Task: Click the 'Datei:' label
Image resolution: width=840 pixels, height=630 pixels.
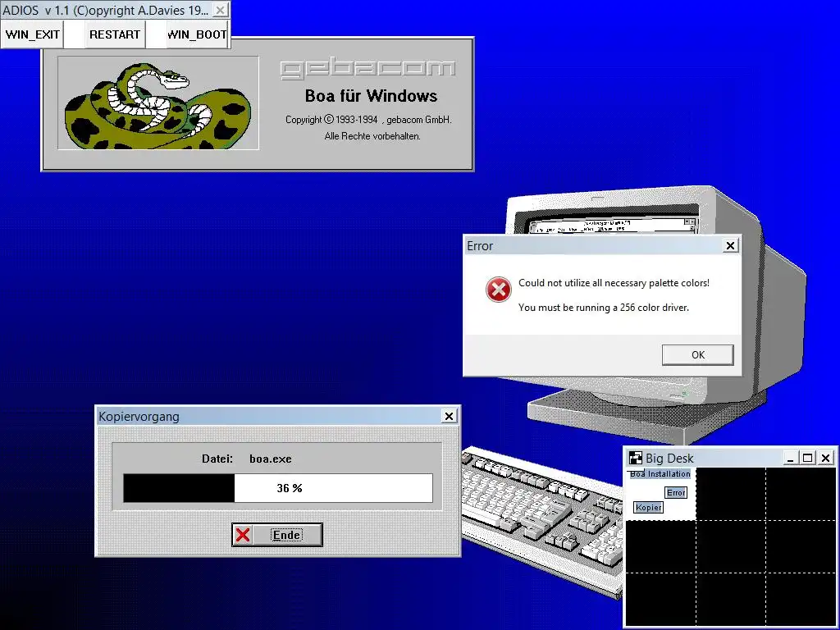Action: pyautogui.click(x=217, y=459)
